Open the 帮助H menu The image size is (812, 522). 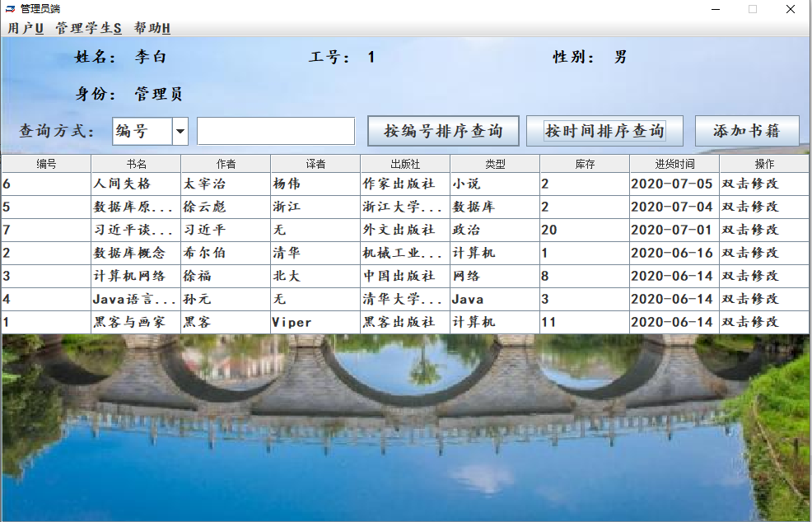(x=152, y=28)
